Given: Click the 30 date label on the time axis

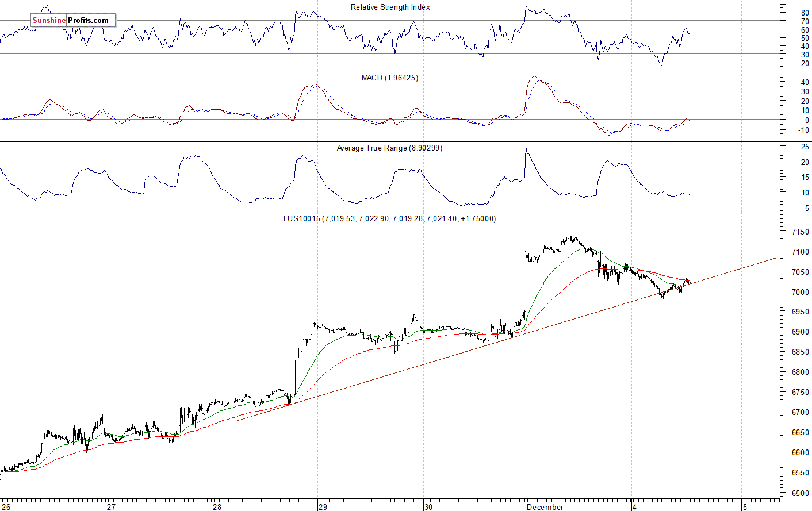Looking at the screenshot, I should [x=428, y=507].
